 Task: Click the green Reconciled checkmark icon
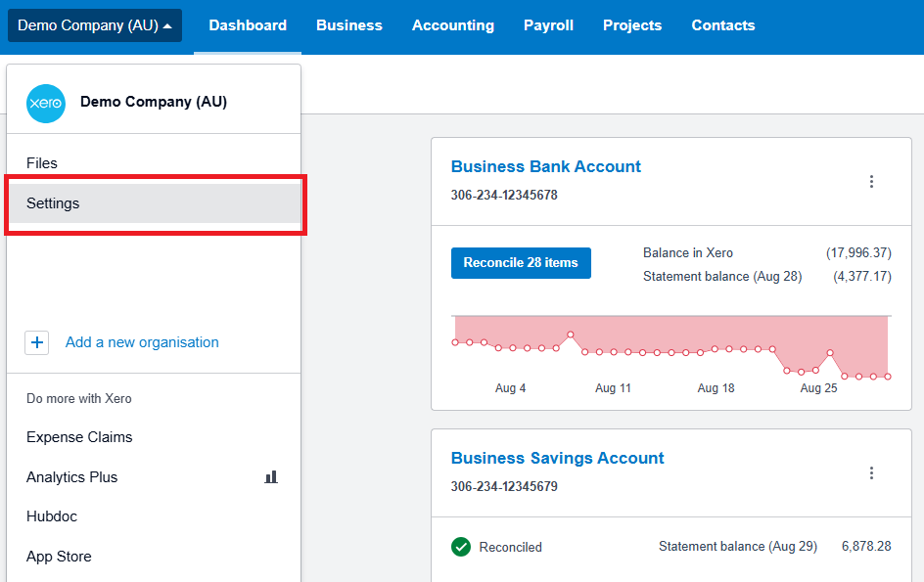461,547
